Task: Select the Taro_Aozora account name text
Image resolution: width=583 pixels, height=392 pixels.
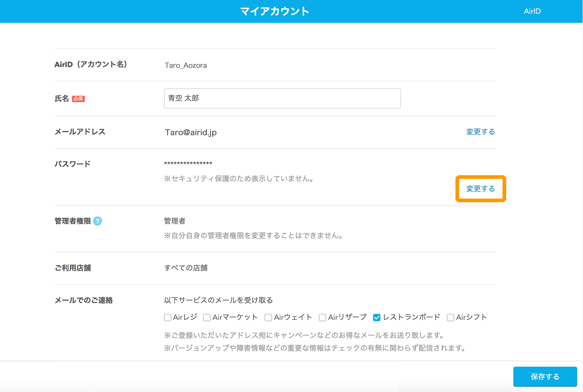Action: [186, 65]
